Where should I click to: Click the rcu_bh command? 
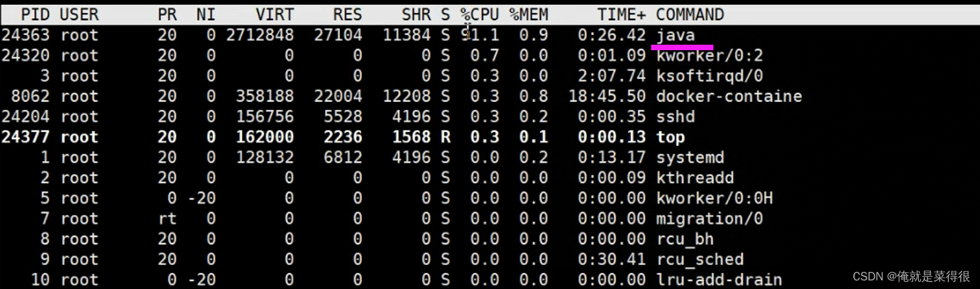685,239
